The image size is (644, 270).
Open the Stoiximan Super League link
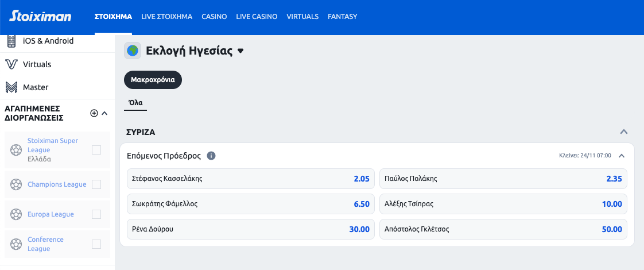click(53, 145)
